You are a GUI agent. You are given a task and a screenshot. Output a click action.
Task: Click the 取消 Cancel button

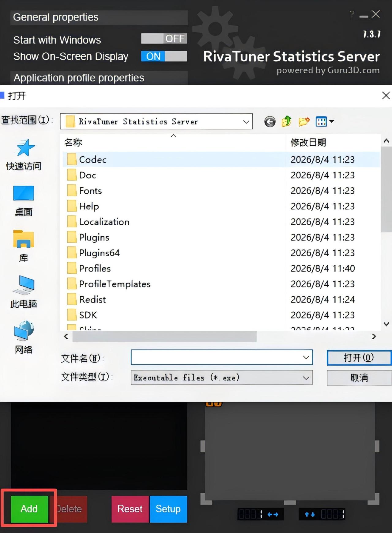click(359, 378)
